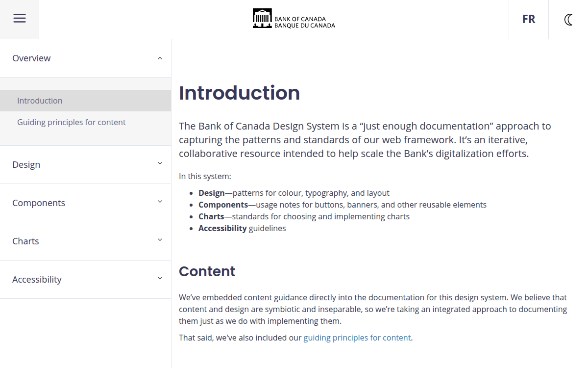Click the Accessibility sidebar heading
The height and width of the screenshot is (368, 588).
coord(37,279)
